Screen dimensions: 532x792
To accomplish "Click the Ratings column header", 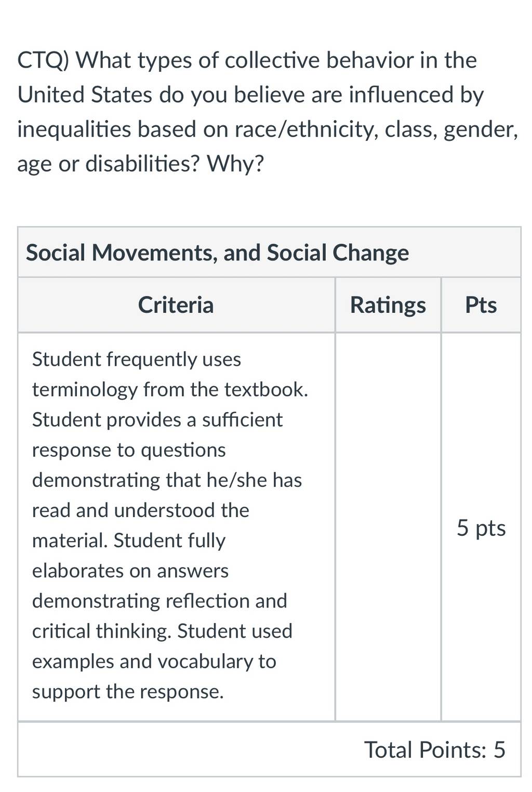I will 388,305.
